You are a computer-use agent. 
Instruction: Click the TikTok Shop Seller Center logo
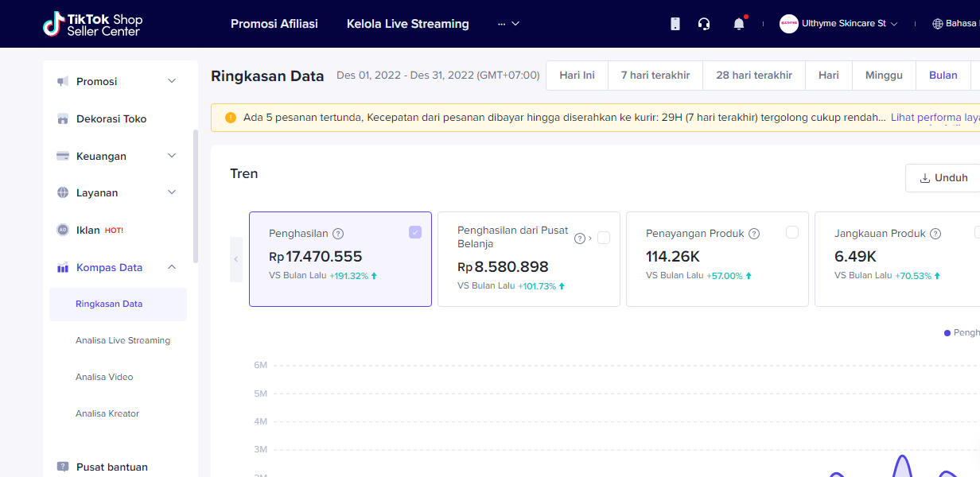tap(92, 24)
